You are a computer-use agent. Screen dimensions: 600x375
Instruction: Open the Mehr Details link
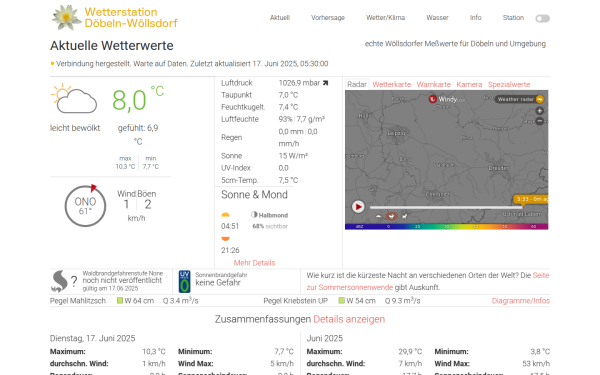[254, 263]
